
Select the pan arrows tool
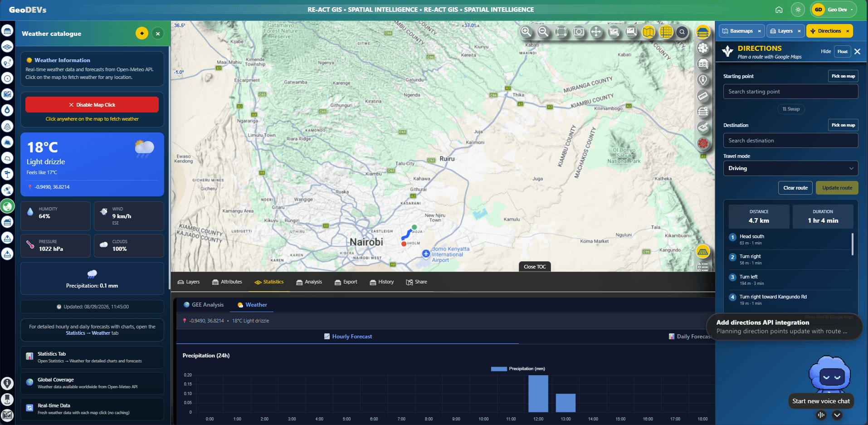pyautogui.click(x=596, y=32)
